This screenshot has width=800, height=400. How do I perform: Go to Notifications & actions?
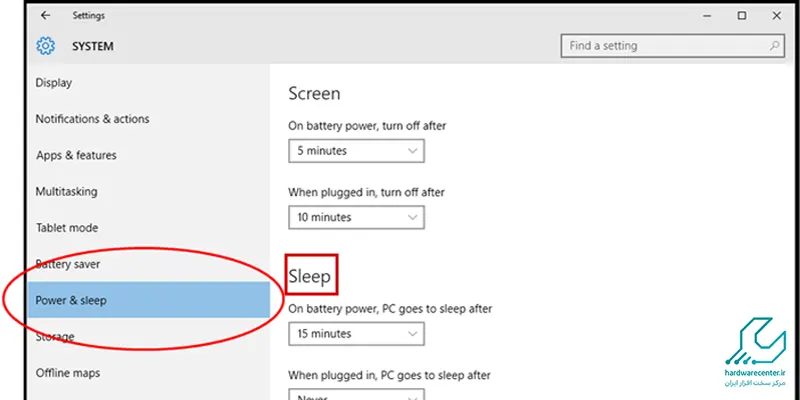[92, 119]
